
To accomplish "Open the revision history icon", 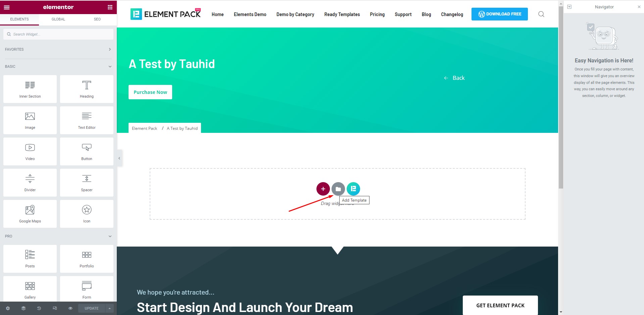I will pyautogui.click(x=39, y=308).
